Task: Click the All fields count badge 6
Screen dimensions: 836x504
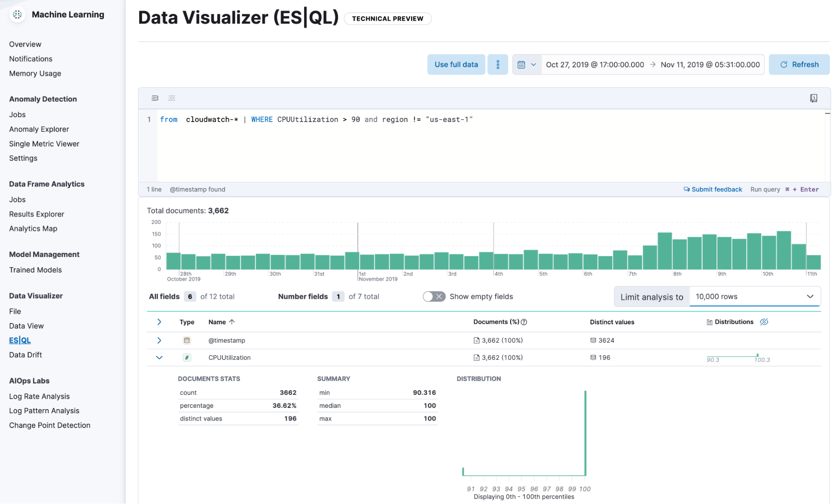Action: [190, 296]
